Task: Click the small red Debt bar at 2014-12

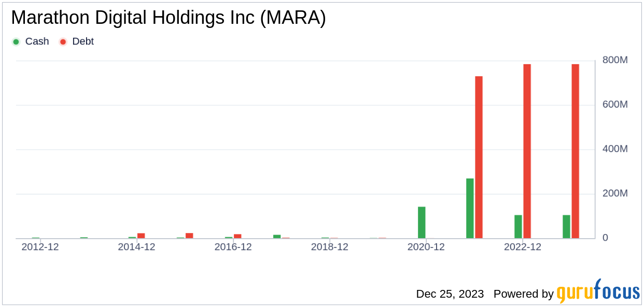Action: tap(141, 236)
